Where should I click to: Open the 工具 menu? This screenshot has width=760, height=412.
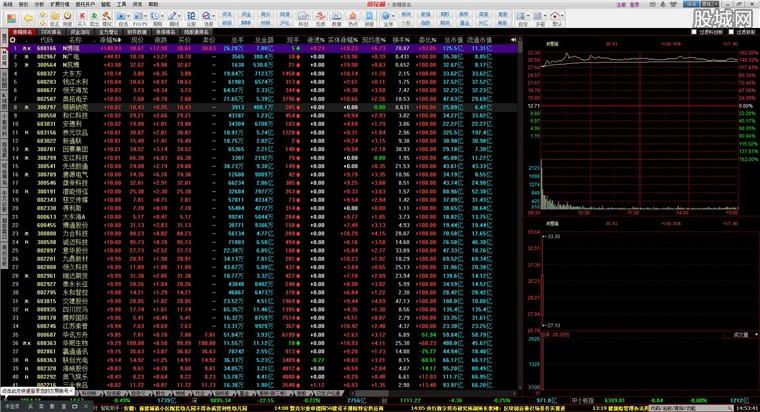(122, 4)
